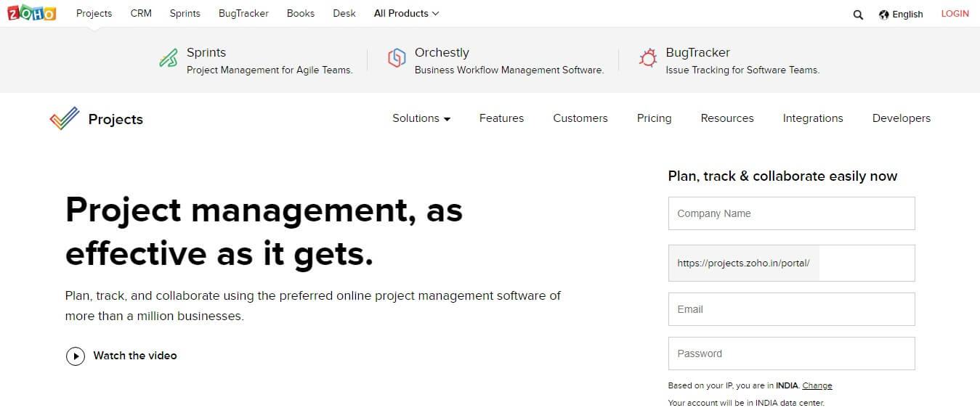Click the Change country link
The width and height of the screenshot is (980, 413).
click(x=817, y=385)
